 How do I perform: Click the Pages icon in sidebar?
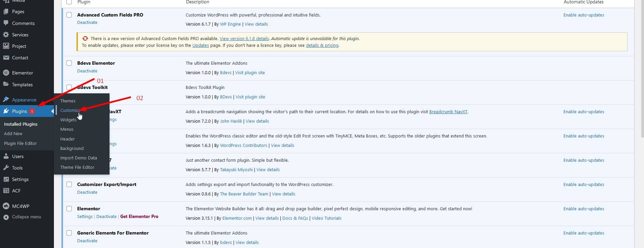pos(6,11)
